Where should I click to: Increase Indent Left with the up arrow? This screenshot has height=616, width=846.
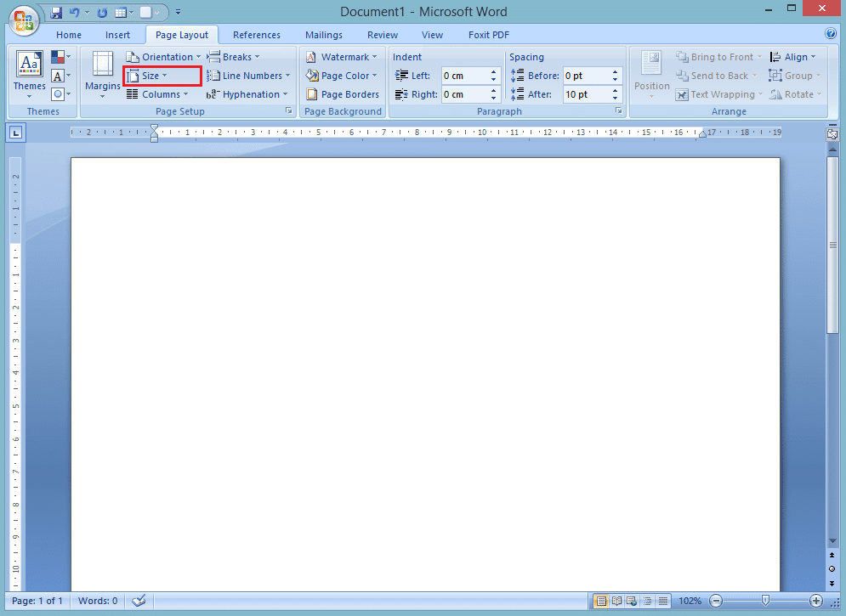[x=493, y=71]
